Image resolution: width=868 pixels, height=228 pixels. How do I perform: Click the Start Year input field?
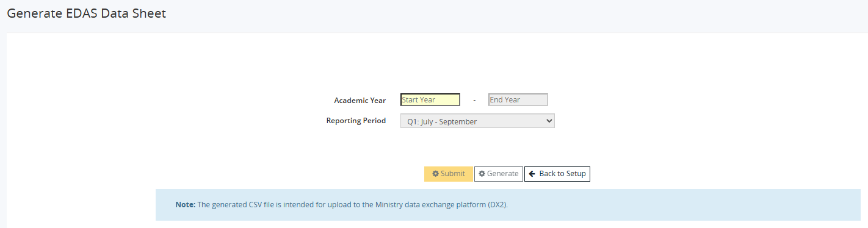coord(430,100)
